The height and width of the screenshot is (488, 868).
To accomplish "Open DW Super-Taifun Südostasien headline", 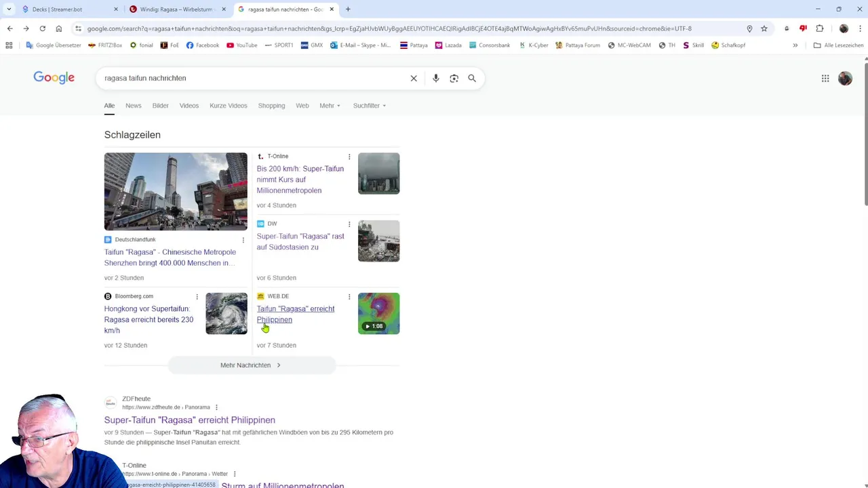I will click(x=300, y=242).
